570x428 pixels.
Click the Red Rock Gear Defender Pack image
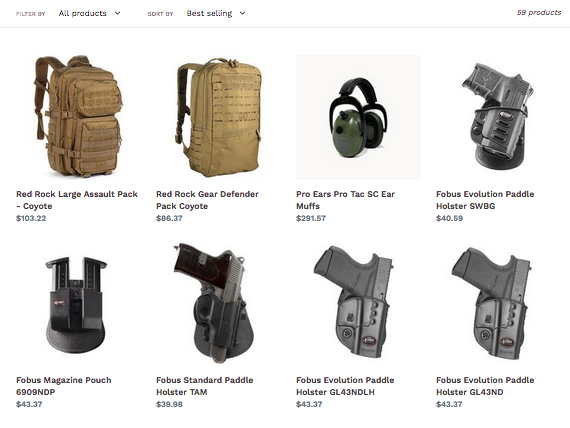click(x=218, y=117)
